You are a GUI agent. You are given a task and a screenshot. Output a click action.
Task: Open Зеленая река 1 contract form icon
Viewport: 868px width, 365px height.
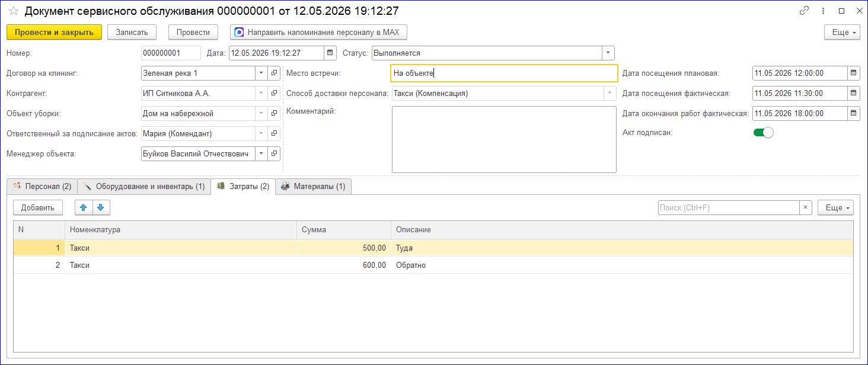click(274, 73)
